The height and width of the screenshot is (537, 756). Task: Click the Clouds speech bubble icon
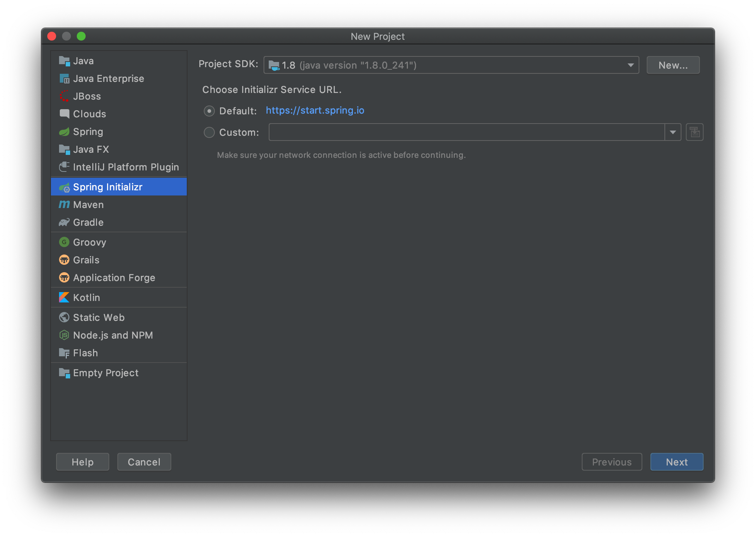click(x=64, y=114)
